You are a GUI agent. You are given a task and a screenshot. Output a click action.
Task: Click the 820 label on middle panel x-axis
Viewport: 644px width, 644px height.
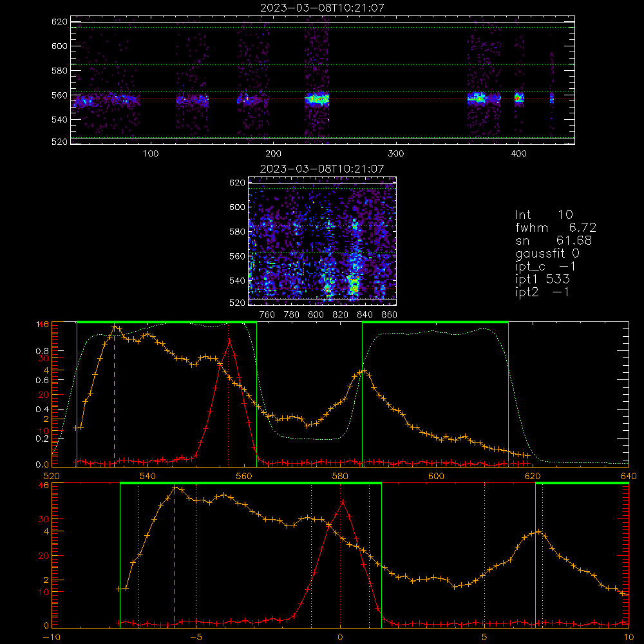[x=341, y=315]
